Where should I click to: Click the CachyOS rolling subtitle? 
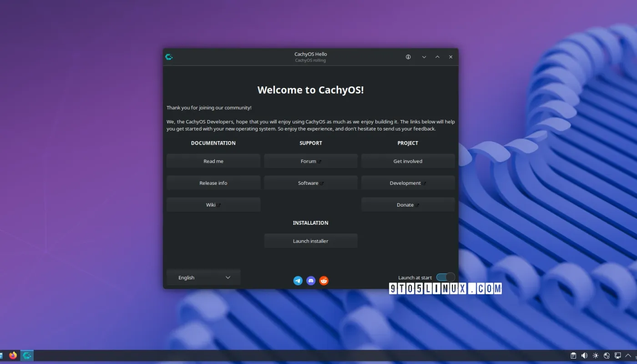pyautogui.click(x=310, y=61)
